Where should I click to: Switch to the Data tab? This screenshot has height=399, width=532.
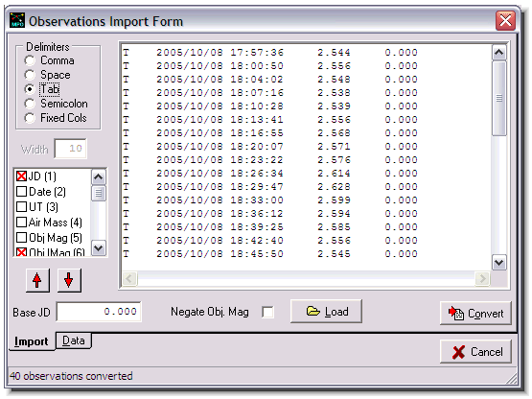74,340
